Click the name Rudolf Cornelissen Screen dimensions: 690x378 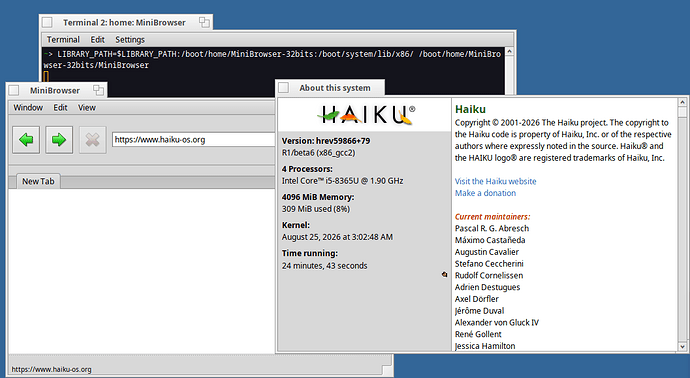pos(489,275)
